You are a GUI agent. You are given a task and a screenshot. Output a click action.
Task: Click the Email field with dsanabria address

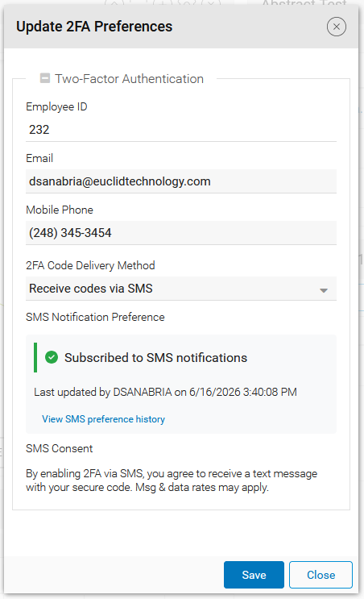pos(181,181)
